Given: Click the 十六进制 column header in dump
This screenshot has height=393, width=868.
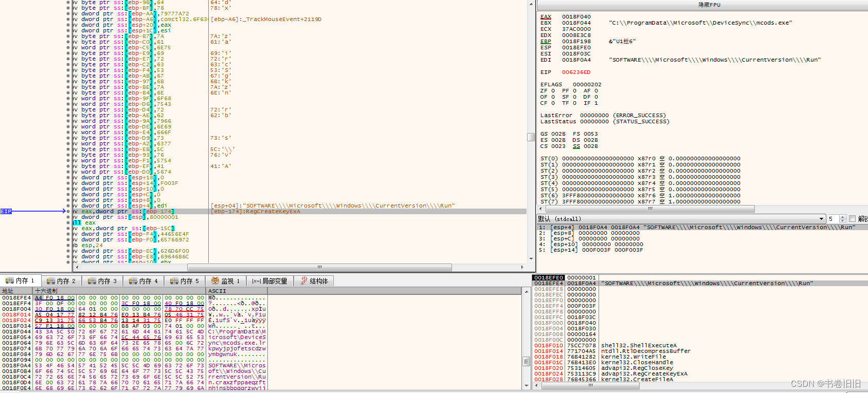Looking at the screenshot, I should click(x=119, y=291).
